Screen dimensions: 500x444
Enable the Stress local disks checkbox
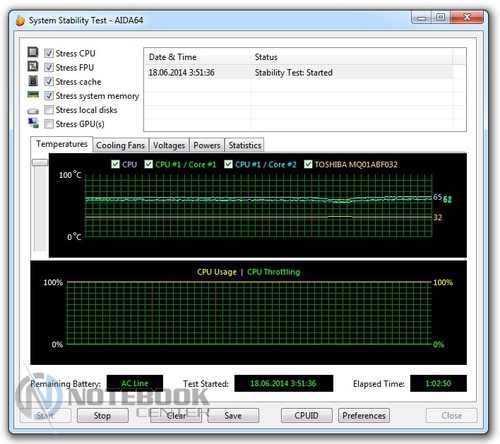point(49,110)
